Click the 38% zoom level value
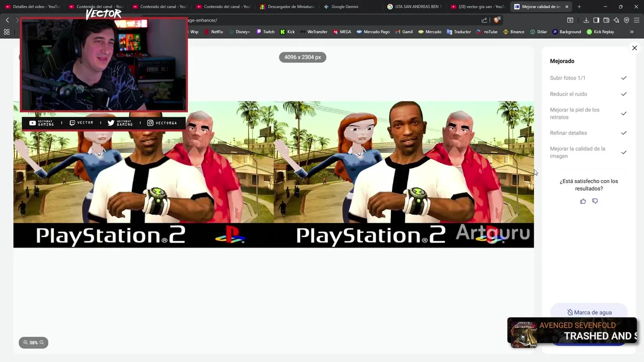The image size is (644, 362). [34, 342]
